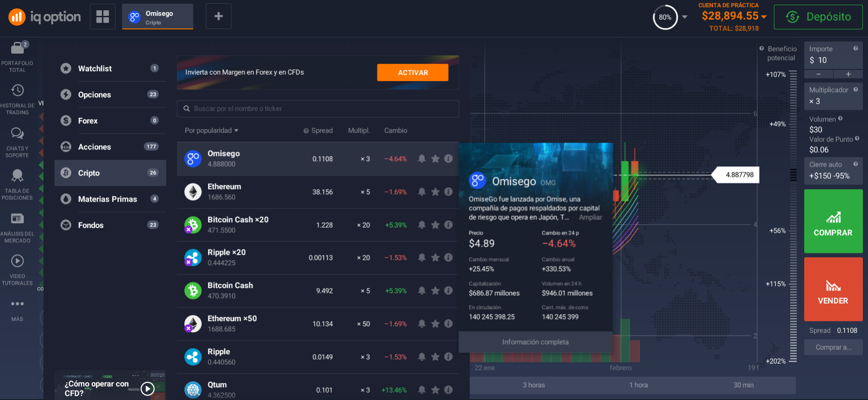Add a new asset tab with plus

coord(218,16)
